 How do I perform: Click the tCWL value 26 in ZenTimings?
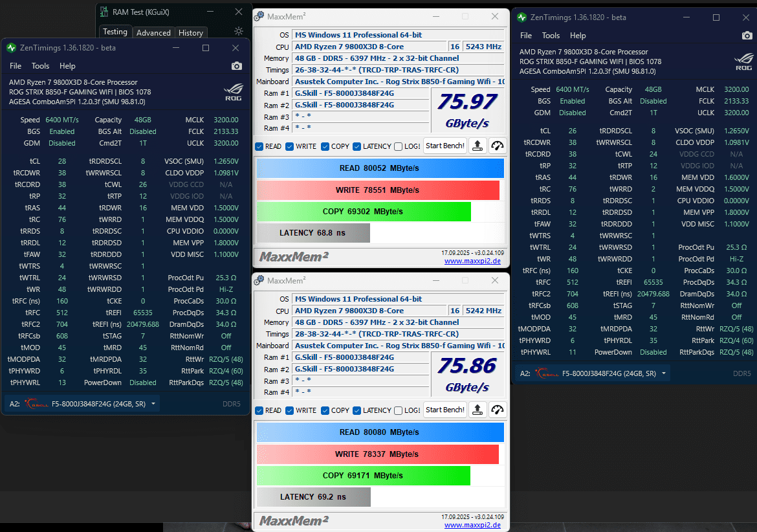pos(143,185)
